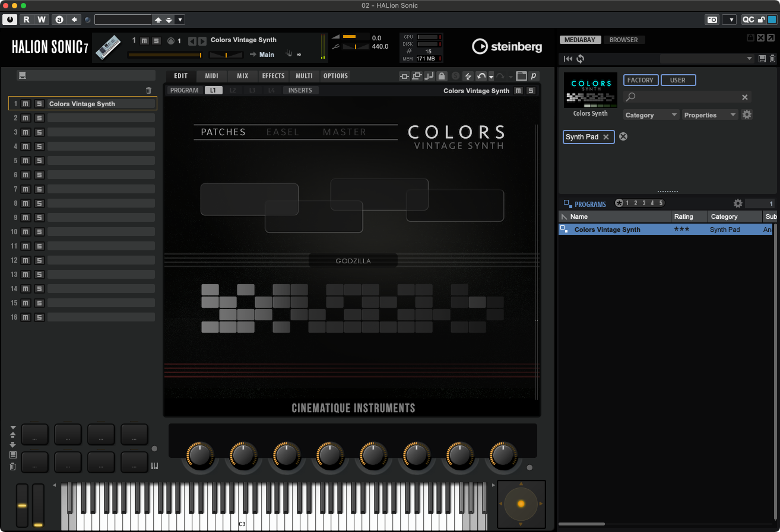Switch to the OPTIONS tab
The width and height of the screenshot is (780, 532).
tap(335, 76)
